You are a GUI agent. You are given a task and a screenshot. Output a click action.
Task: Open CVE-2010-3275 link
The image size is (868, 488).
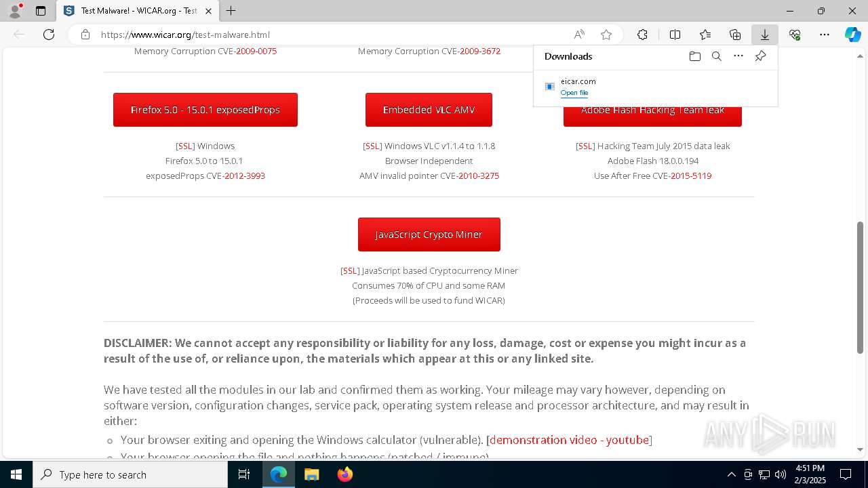479,176
